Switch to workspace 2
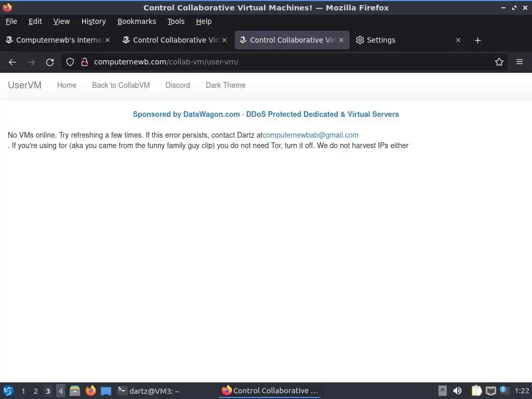This screenshot has height=399, width=532. coord(36,391)
